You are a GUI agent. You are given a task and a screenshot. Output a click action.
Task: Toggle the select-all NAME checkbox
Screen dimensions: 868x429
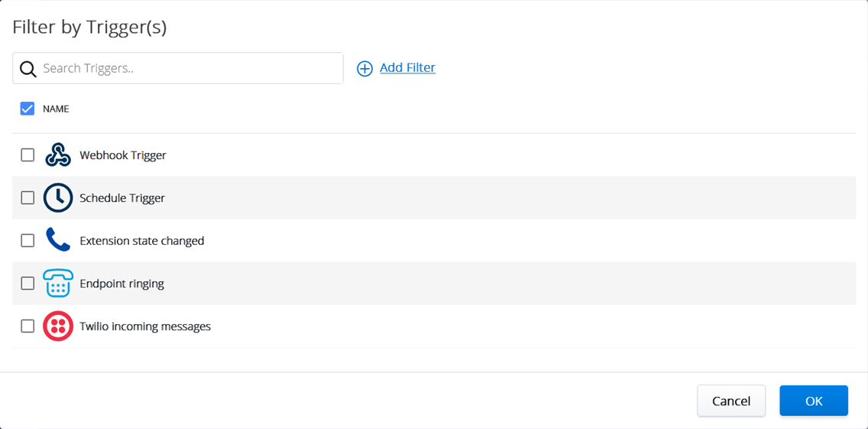click(28, 109)
